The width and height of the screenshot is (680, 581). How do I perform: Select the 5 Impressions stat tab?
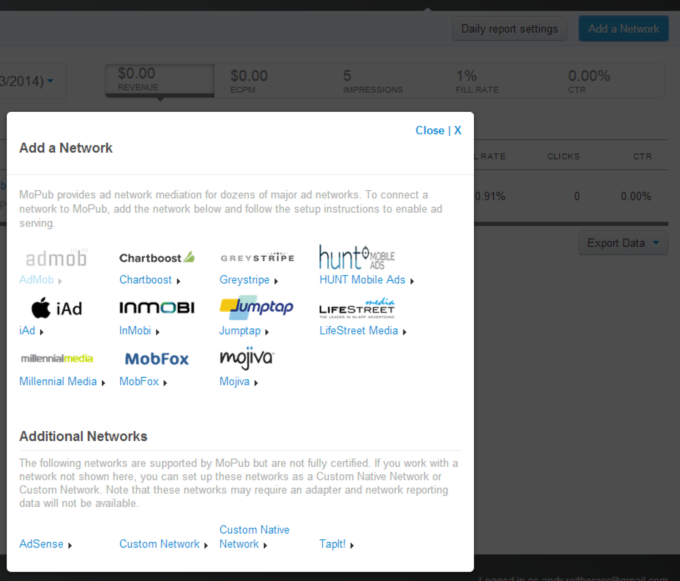[x=373, y=81]
